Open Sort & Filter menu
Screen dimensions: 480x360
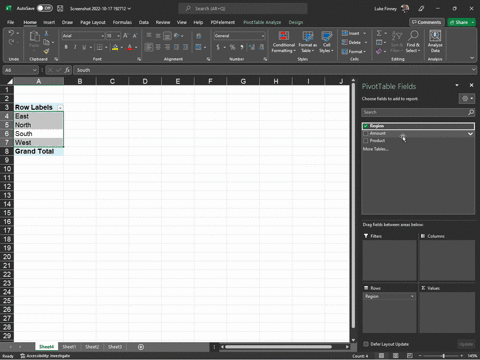(x=397, y=42)
